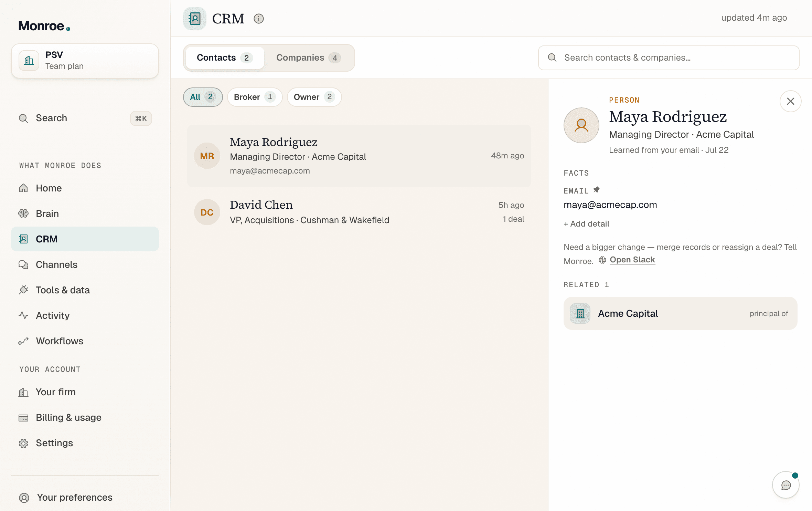Open the PSV Team plan workspace switcher
812x511 pixels.
tap(85, 61)
